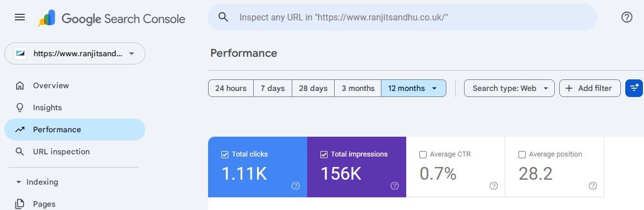Open help tooltip on Average CTR card
Image resolution: width=644 pixels, height=210 pixels.
point(494,186)
